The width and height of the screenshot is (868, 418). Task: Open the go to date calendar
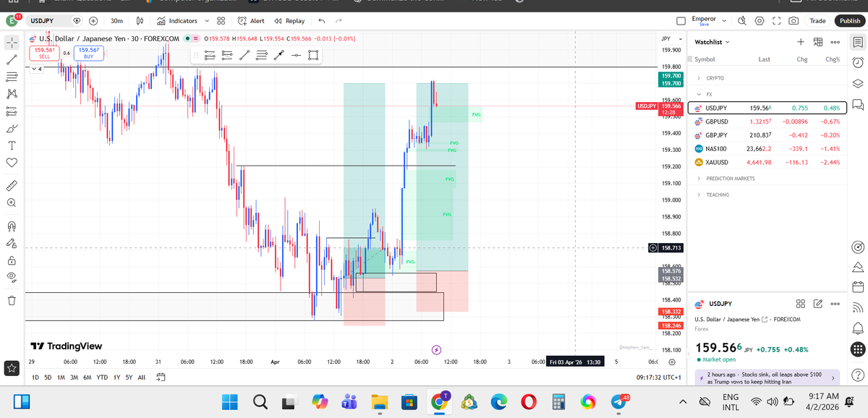pyautogui.click(x=161, y=378)
